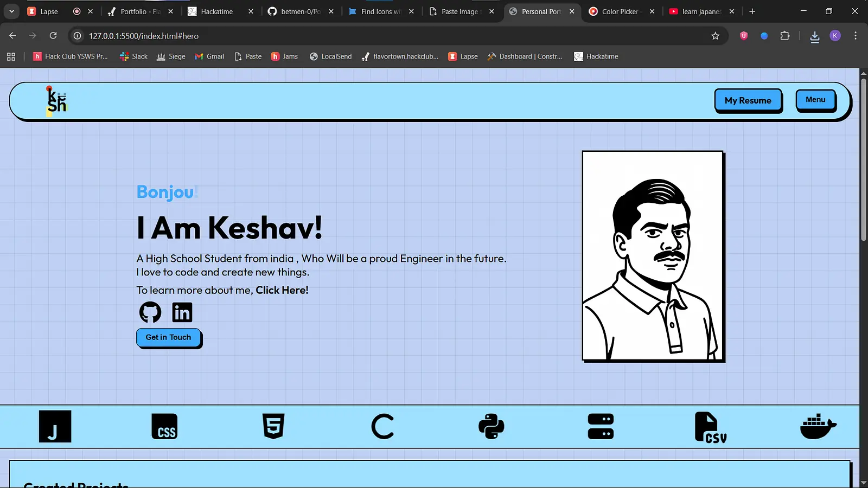Click the C language icon
Image resolution: width=868 pixels, height=488 pixels.
(382, 427)
